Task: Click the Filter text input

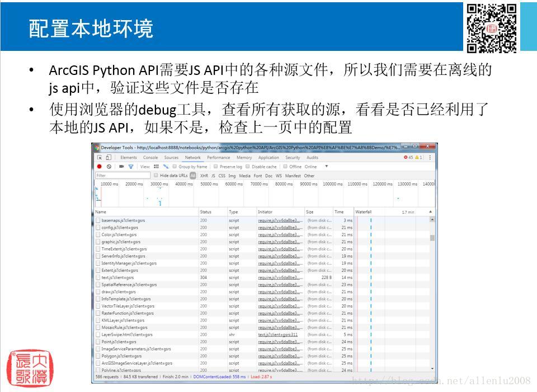Action: (123, 175)
